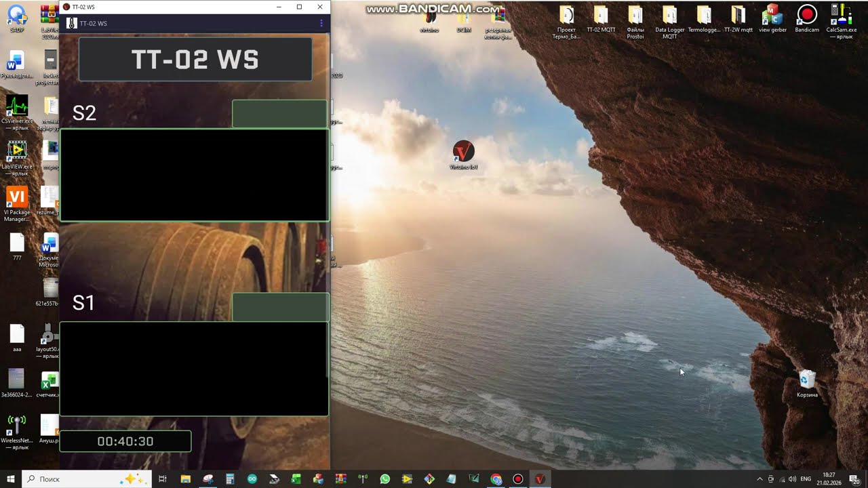Open Arduino IDE from the taskbar
This screenshot has width=868, height=488.
point(252,479)
